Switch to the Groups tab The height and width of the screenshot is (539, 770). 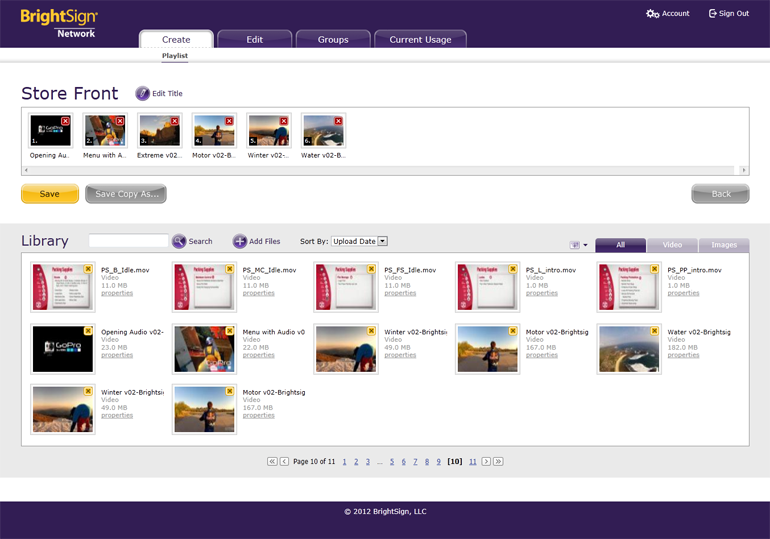pos(333,39)
